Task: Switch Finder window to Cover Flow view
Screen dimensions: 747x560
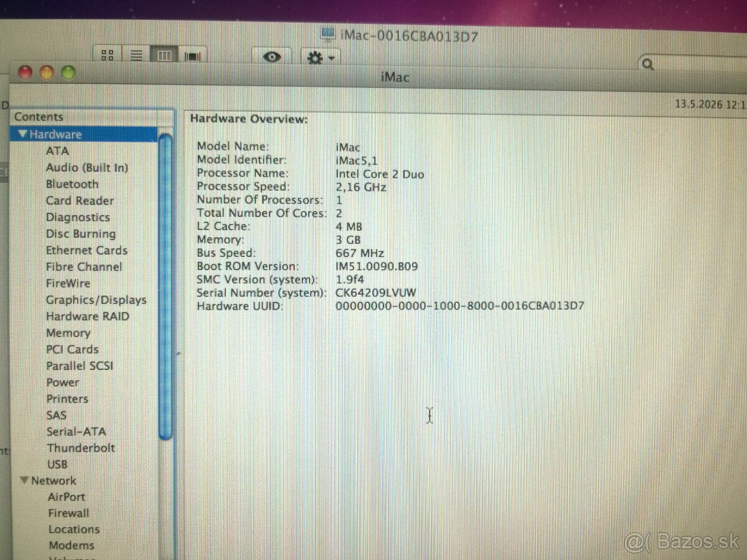Action: [193, 55]
